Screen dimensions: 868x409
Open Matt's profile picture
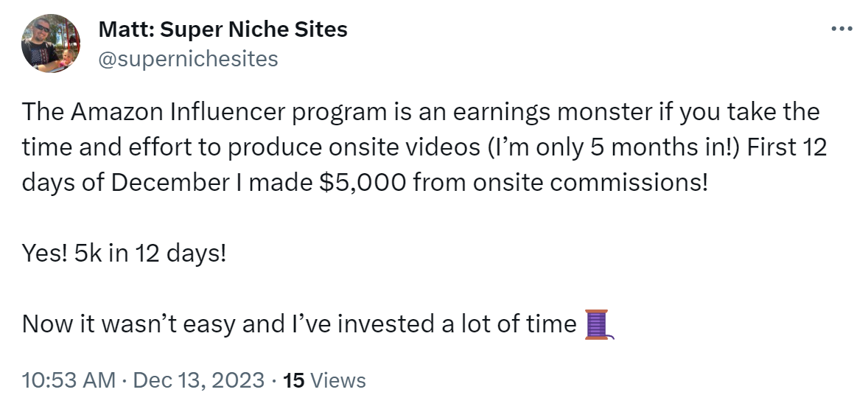point(51,43)
